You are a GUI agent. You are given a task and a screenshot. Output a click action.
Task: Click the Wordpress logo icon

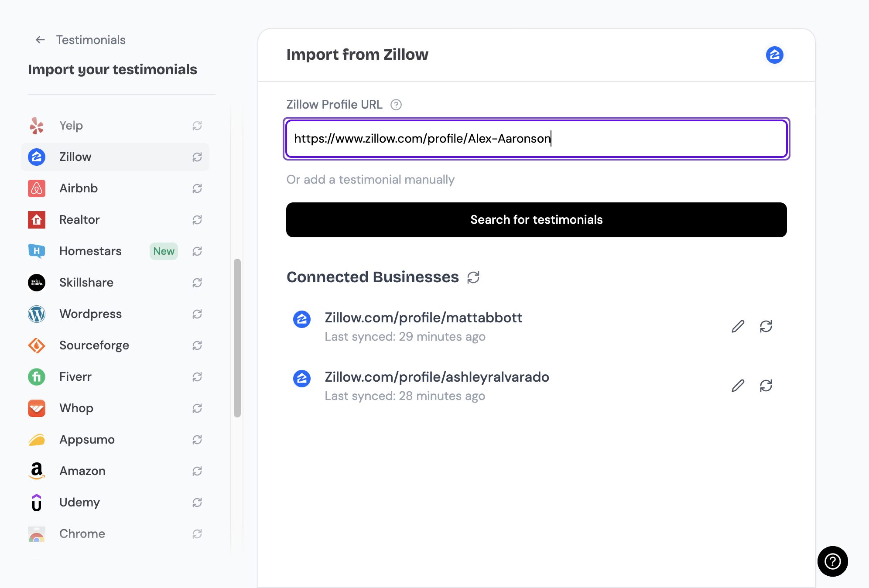coord(37,314)
